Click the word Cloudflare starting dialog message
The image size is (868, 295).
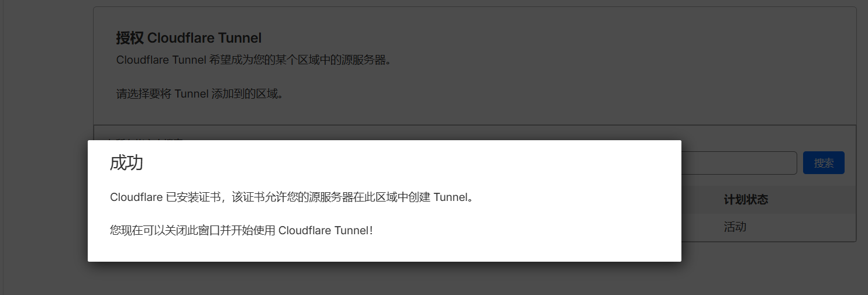136,197
